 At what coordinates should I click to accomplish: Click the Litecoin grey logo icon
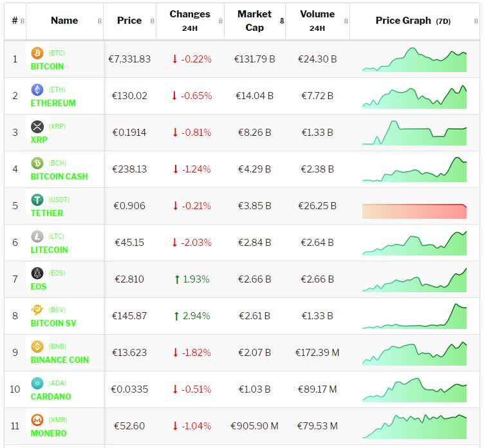37,236
